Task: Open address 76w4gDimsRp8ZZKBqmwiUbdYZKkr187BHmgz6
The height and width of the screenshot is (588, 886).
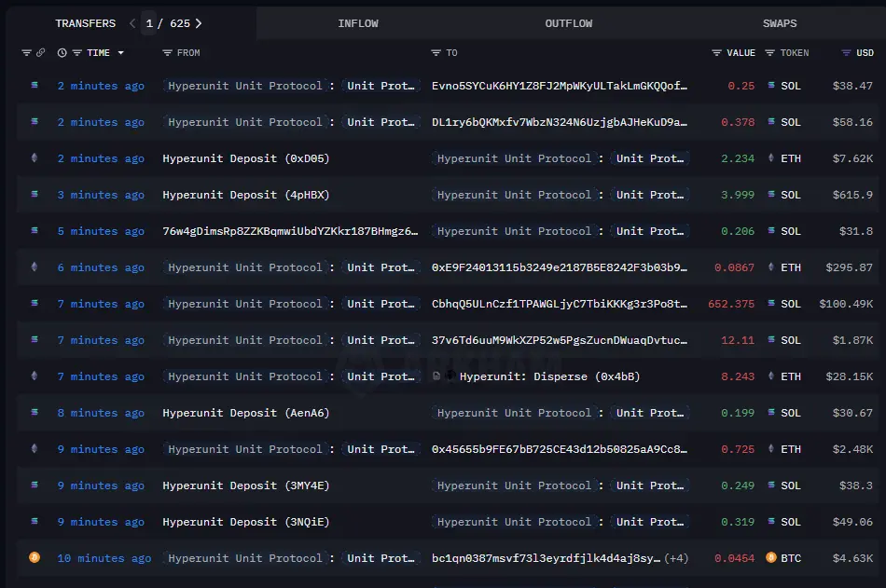Action: point(290,231)
